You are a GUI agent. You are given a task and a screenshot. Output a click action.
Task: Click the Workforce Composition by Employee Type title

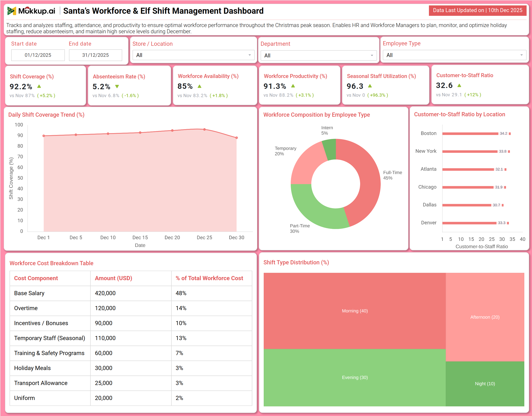(x=317, y=115)
